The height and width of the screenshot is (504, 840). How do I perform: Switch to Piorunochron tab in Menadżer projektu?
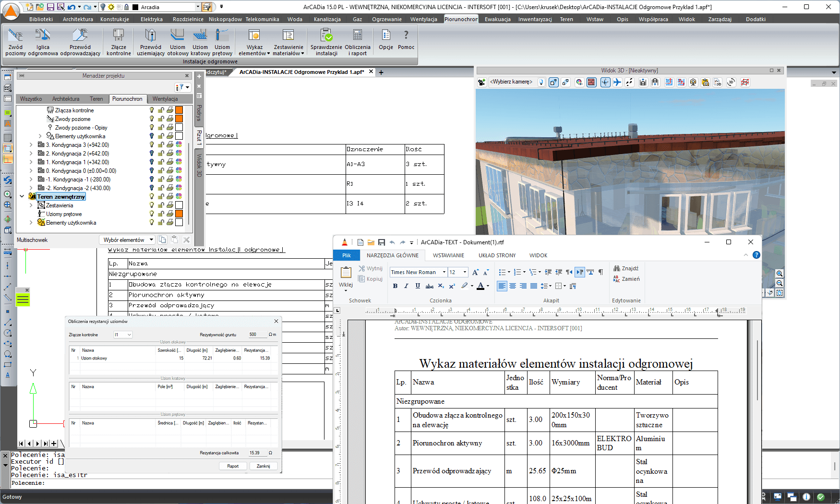pyautogui.click(x=127, y=99)
